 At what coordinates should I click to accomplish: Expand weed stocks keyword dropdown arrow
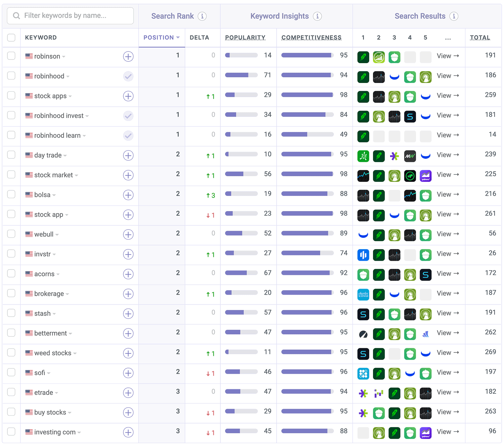coord(75,354)
